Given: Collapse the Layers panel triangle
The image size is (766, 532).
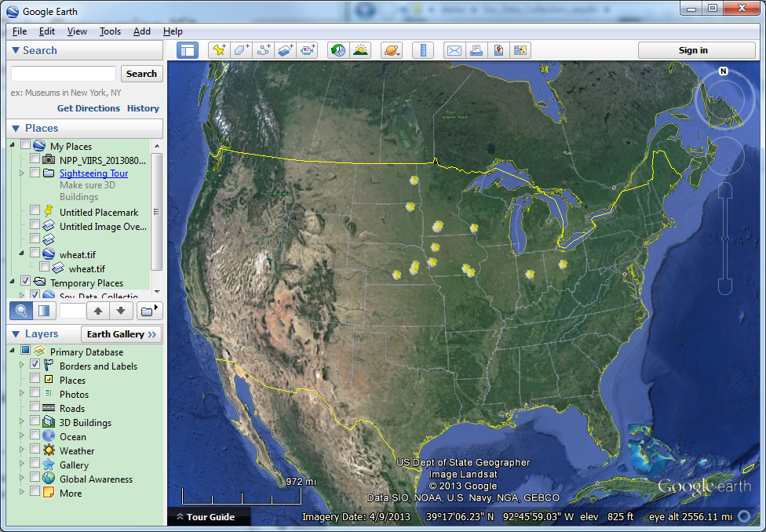Looking at the screenshot, I should pos(16,334).
